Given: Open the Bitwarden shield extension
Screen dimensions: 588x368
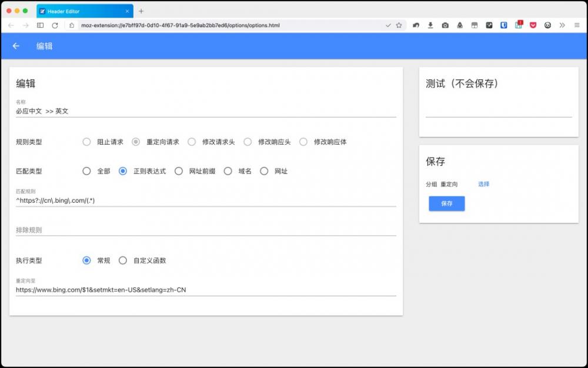Looking at the screenshot, I should [504, 25].
